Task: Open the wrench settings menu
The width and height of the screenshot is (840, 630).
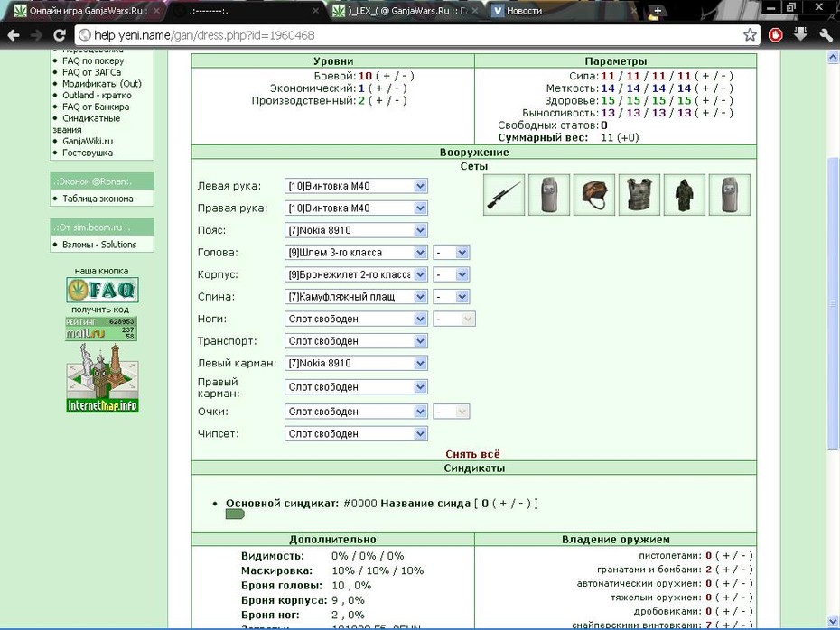Action: pos(826,35)
